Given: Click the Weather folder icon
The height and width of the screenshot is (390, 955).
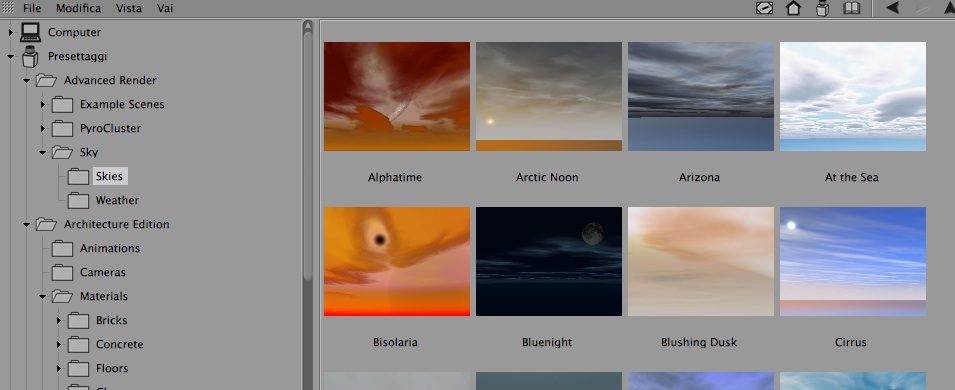Looking at the screenshot, I should [x=78, y=200].
